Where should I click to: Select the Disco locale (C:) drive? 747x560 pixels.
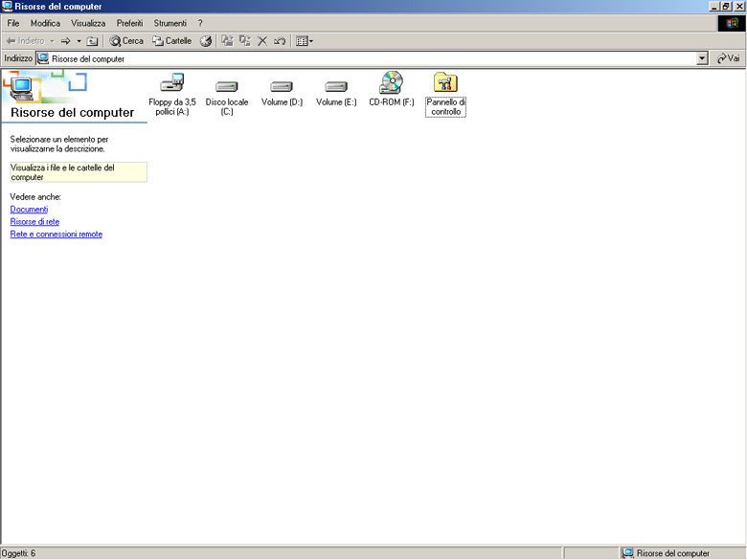[227, 86]
